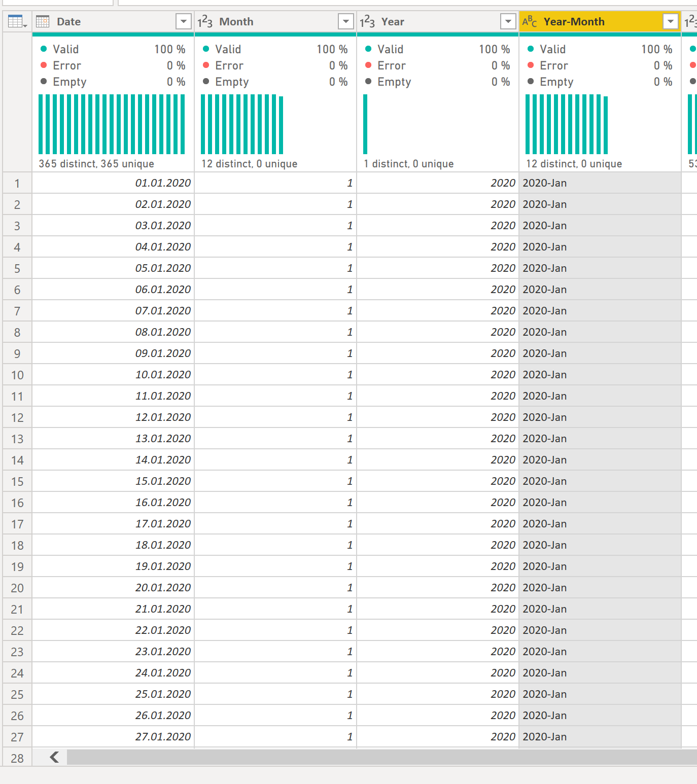
Task: Select the Year column header
Action: click(x=438, y=21)
